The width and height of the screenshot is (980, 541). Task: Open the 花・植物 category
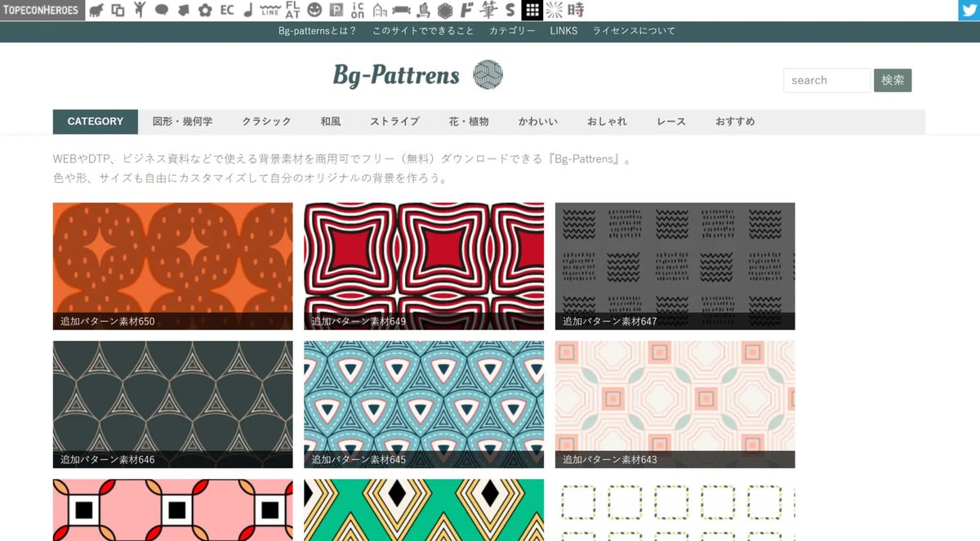point(469,121)
